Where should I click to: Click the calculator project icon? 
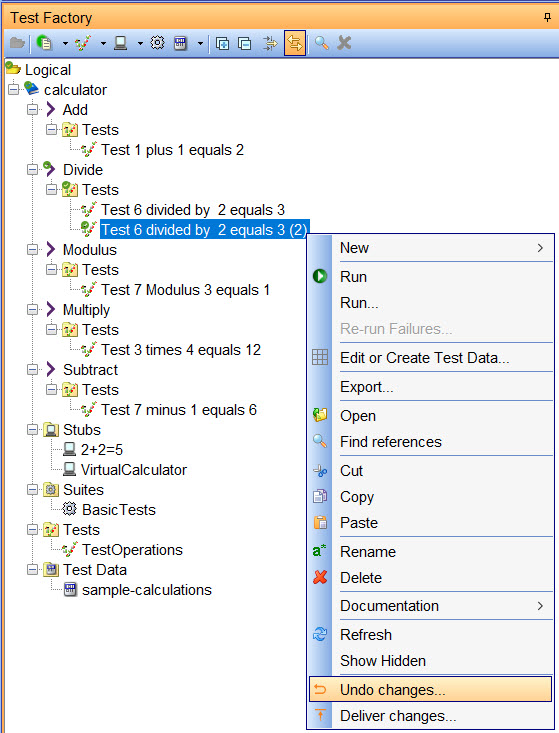[31, 88]
